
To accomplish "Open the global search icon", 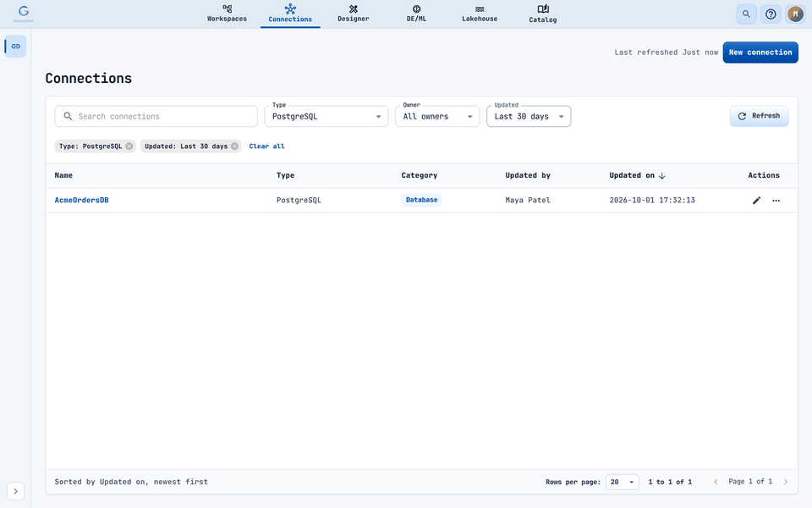I will [x=746, y=14].
